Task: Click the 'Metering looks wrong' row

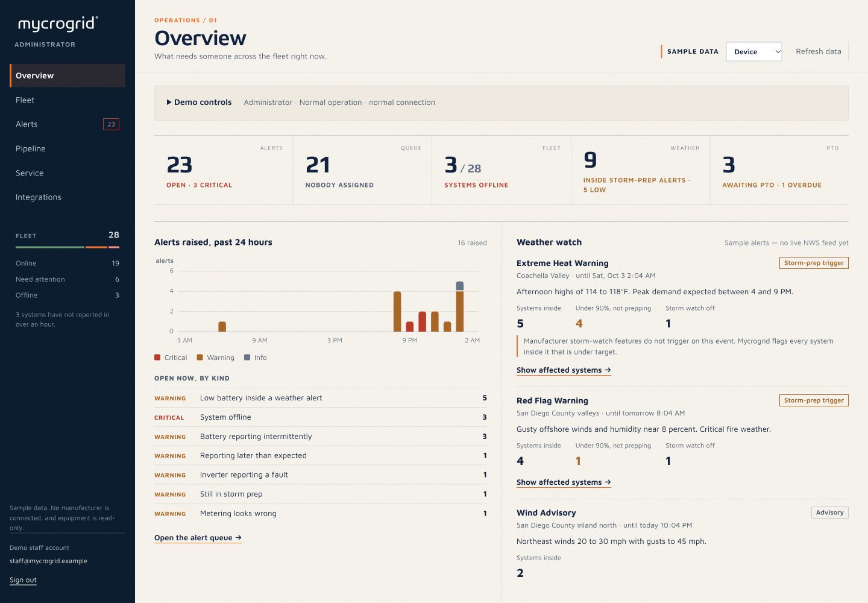Action: [x=321, y=514]
